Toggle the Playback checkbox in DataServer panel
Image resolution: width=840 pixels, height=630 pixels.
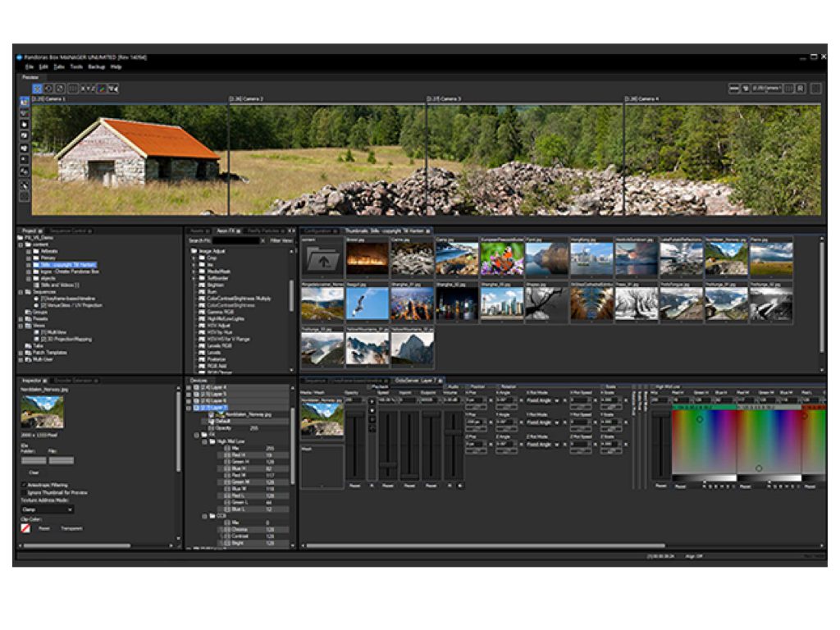point(369,386)
